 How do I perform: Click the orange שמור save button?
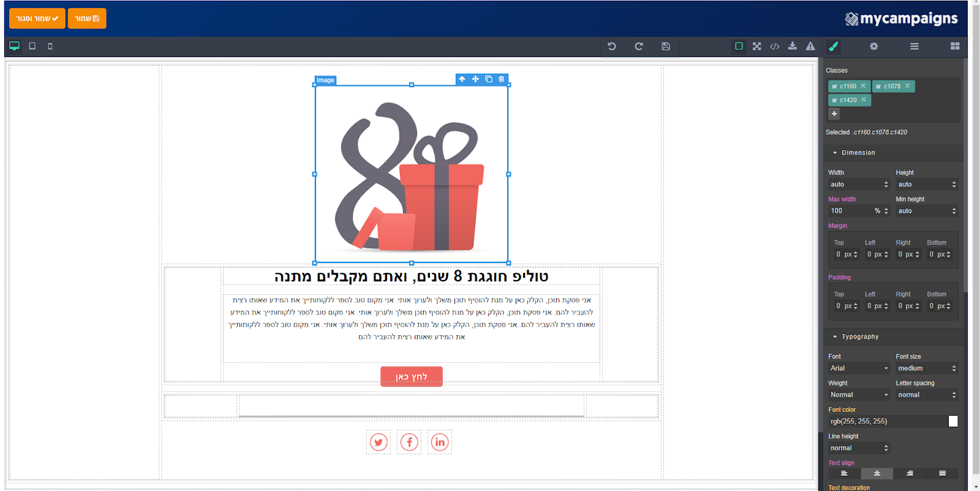click(87, 18)
